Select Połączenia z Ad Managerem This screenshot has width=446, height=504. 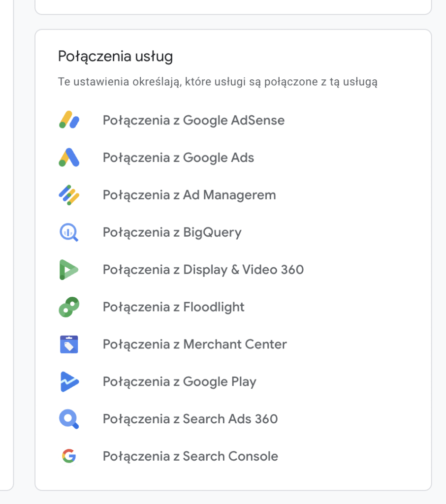click(190, 195)
